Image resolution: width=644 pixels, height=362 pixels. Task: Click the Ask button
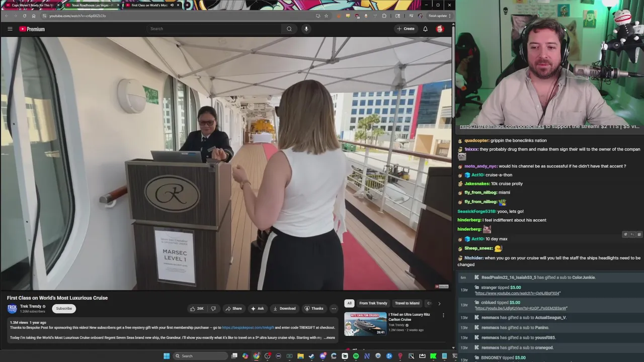(257, 308)
